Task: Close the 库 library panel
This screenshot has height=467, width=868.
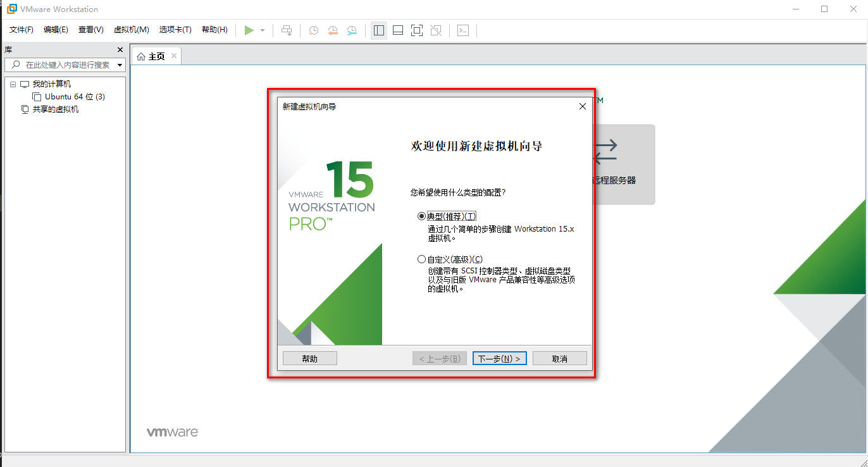Action: (120, 49)
